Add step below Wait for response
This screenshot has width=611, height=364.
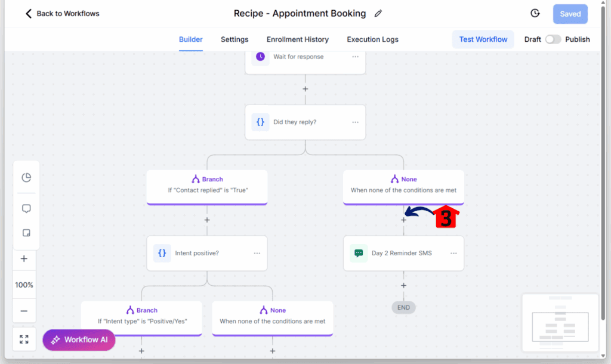305,89
